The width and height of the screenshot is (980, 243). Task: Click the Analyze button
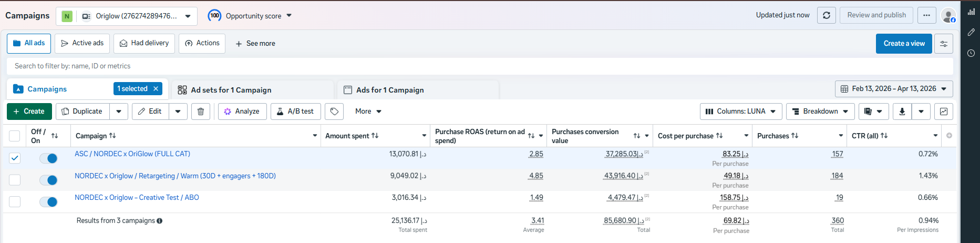(242, 112)
